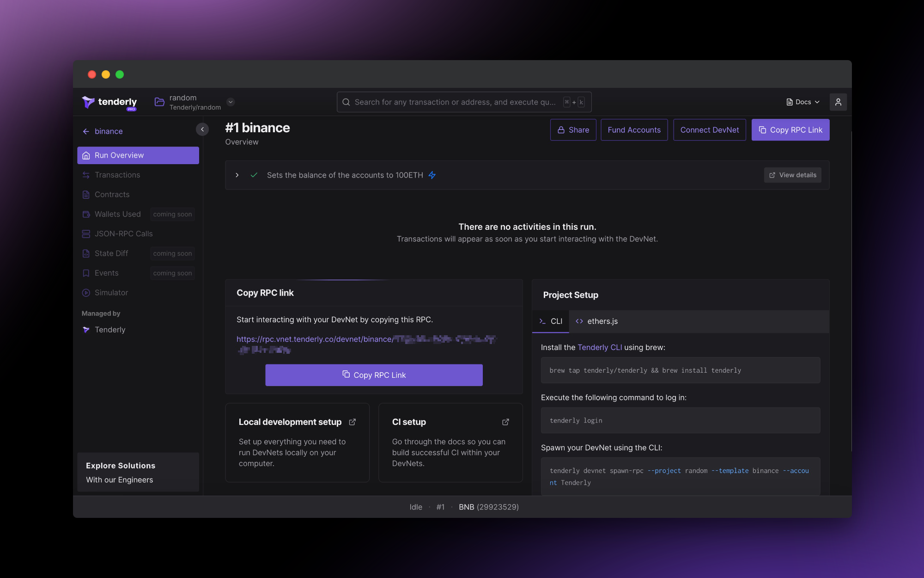Switch to the ethers.js tab in Project Setup
The image size is (924, 578).
(596, 321)
